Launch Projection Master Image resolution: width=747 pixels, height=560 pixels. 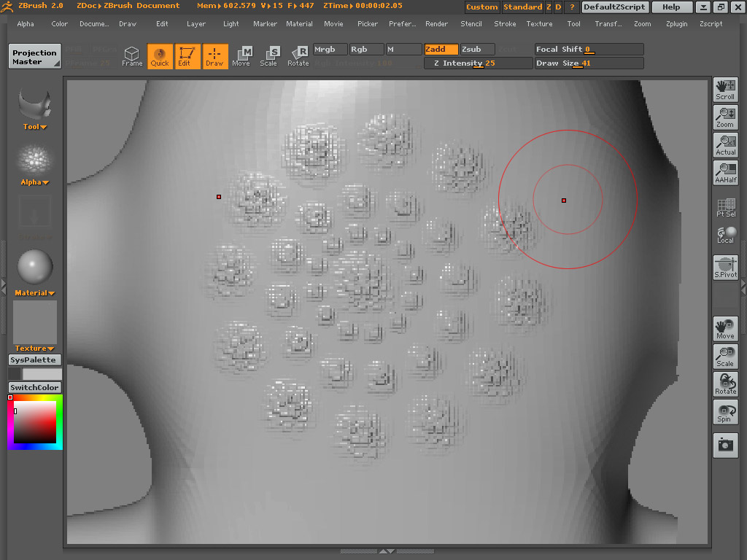point(35,57)
